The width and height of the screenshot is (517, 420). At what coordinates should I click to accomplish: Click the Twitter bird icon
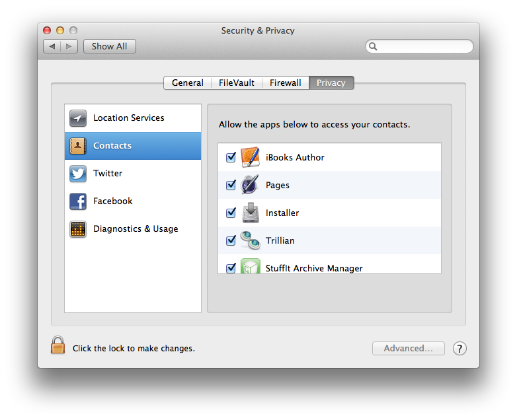[x=78, y=174]
